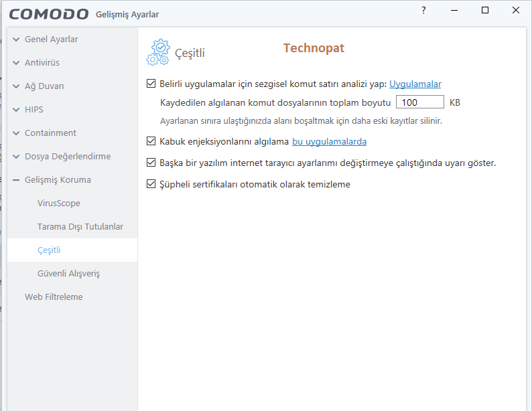
Task: Toggle internet tarayıcı ayarları uyarı checkbox
Action: tap(151, 163)
